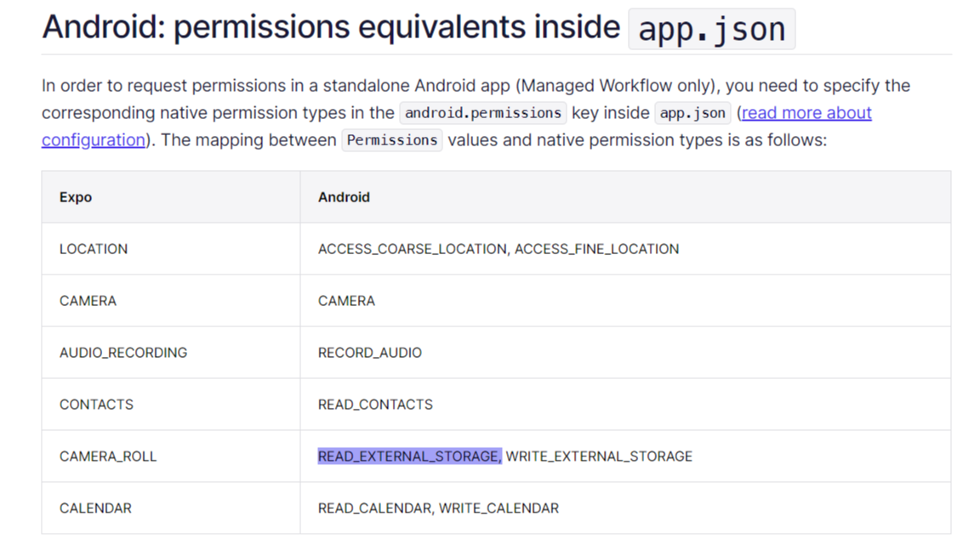980x538 pixels.
Task: Select the 'CAMERA_ROLL' cell
Action: click(x=171, y=456)
